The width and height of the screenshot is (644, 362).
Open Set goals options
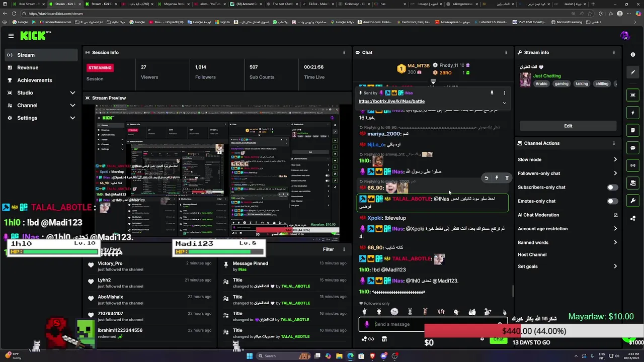tap(568, 266)
